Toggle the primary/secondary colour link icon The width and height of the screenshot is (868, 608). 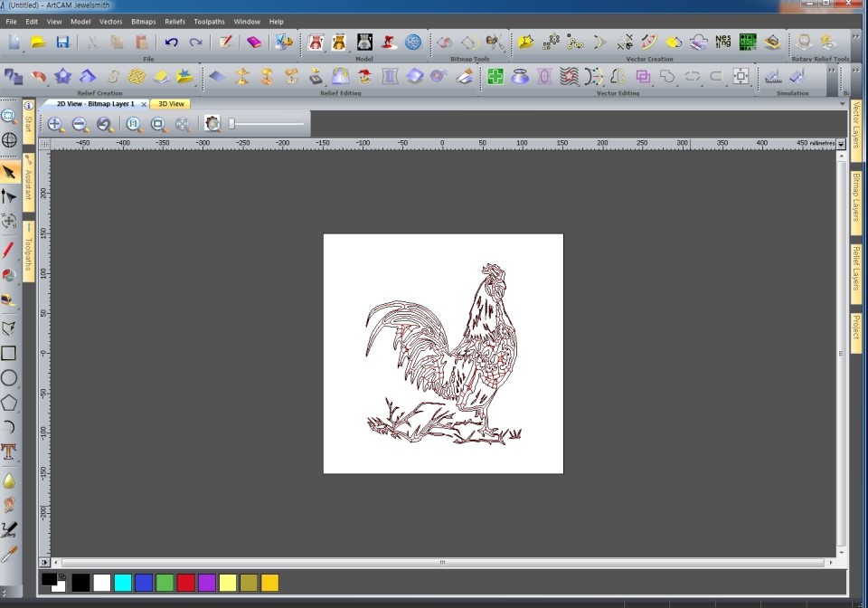[x=62, y=576]
